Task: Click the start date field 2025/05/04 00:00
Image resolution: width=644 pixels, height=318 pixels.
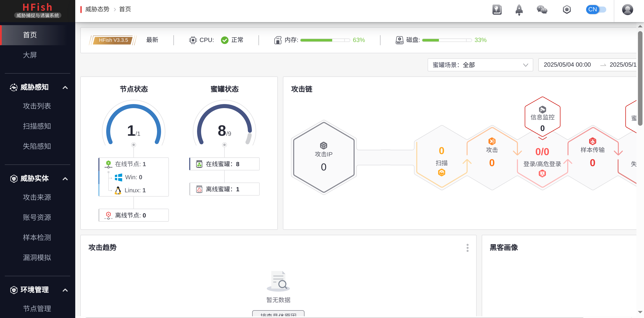Action: coord(567,65)
